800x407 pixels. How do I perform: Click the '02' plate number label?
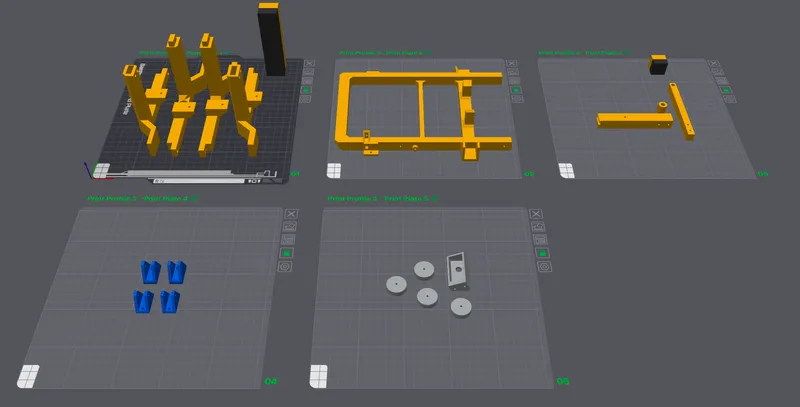[x=529, y=174]
